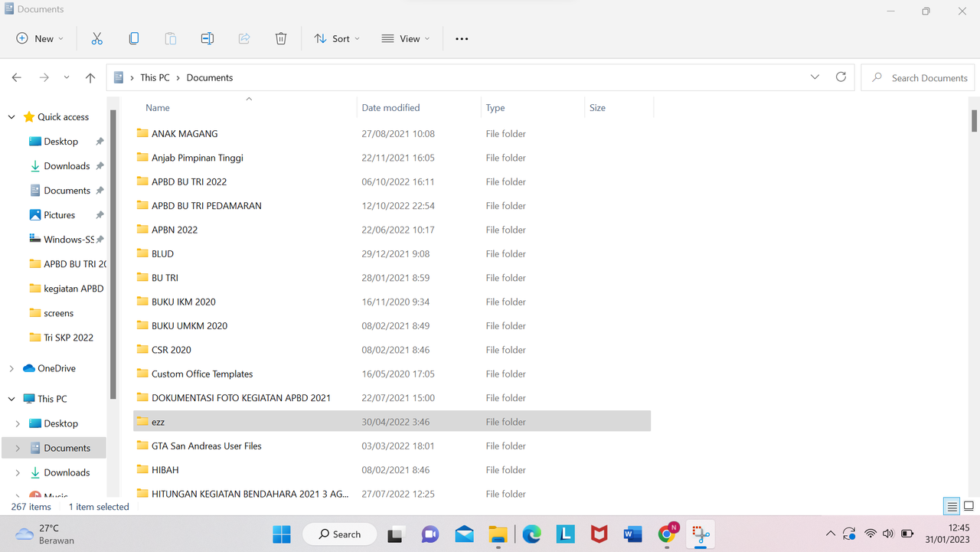Click the Delete trash can icon
This screenshot has height=552, width=980.
point(281,38)
